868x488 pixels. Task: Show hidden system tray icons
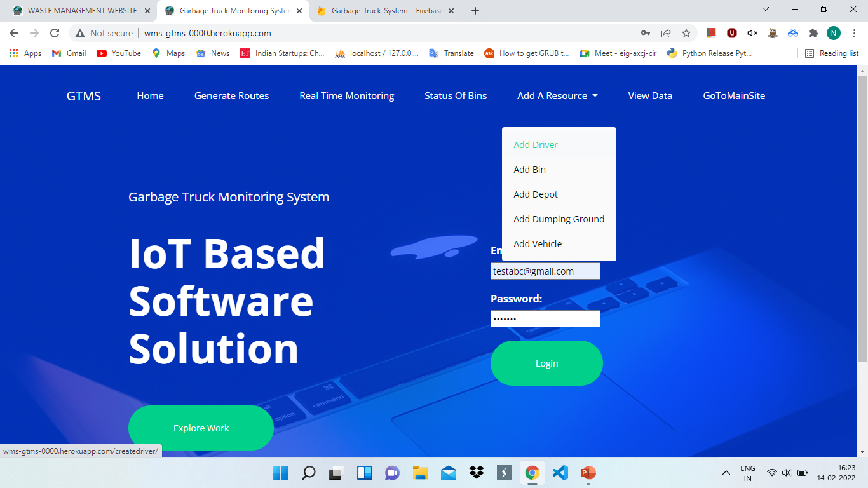tap(726, 473)
